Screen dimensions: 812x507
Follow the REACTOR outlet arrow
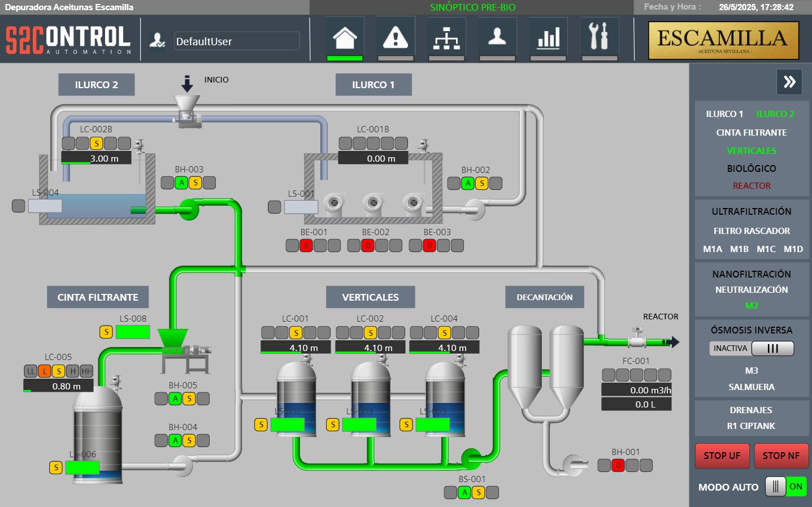(671, 341)
